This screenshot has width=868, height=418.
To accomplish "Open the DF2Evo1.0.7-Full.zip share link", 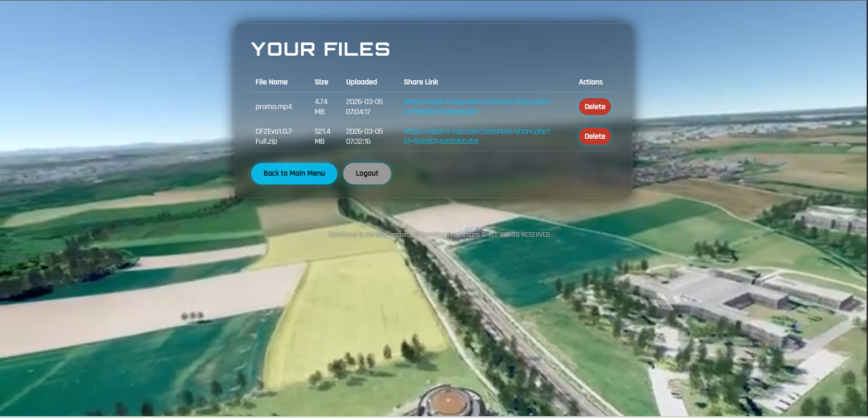I will tap(477, 136).
